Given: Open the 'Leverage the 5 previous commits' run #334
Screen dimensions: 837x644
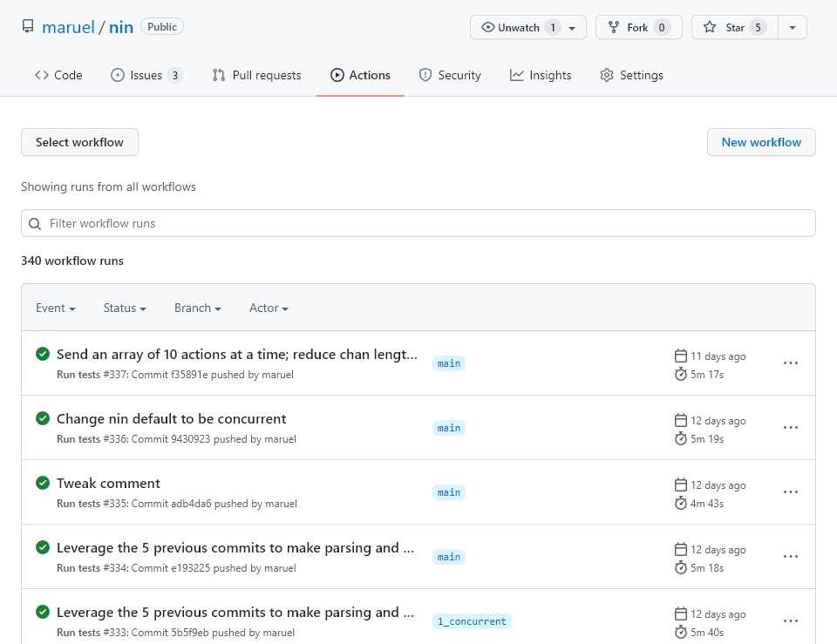Looking at the screenshot, I should [235, 548].
